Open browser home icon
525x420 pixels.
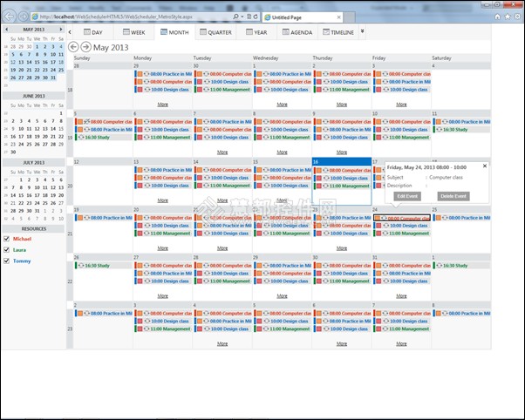point(498,17)
